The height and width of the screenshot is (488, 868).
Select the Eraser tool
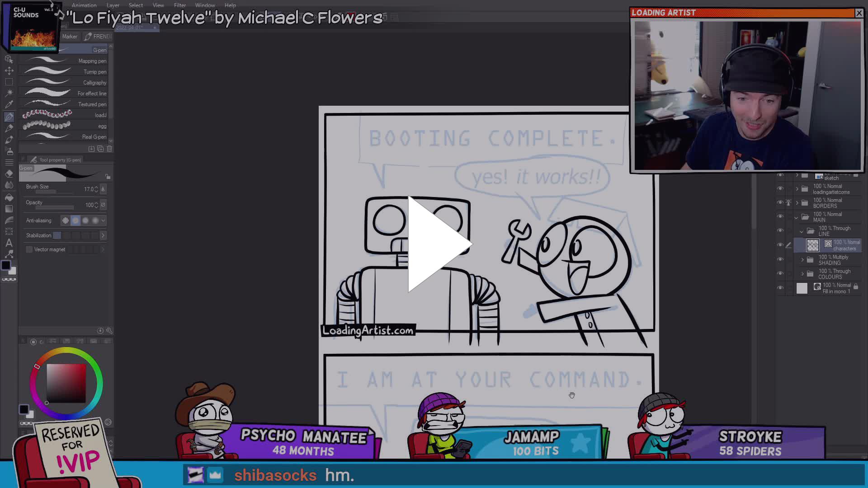click(9, 174)
